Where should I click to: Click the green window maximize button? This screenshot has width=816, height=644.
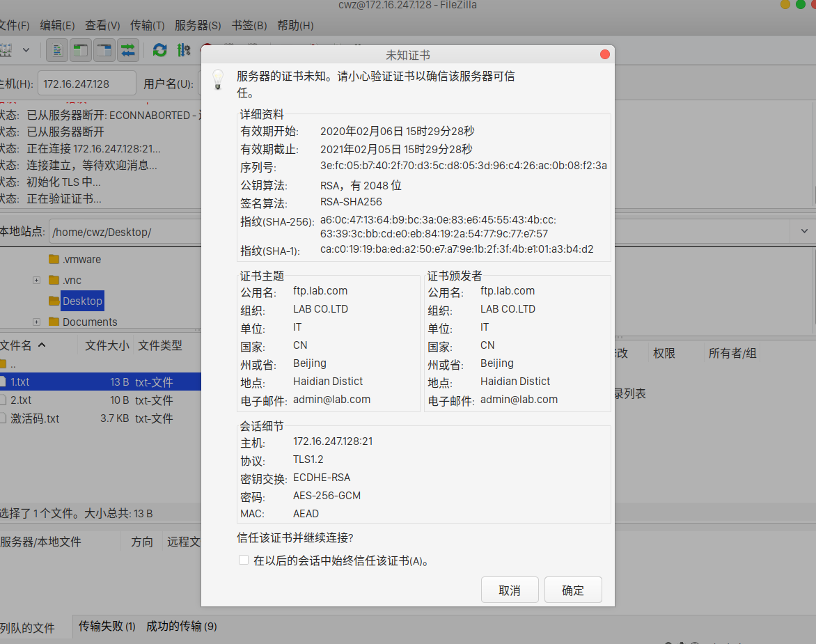pyautogui.click(x=800, y=5)
